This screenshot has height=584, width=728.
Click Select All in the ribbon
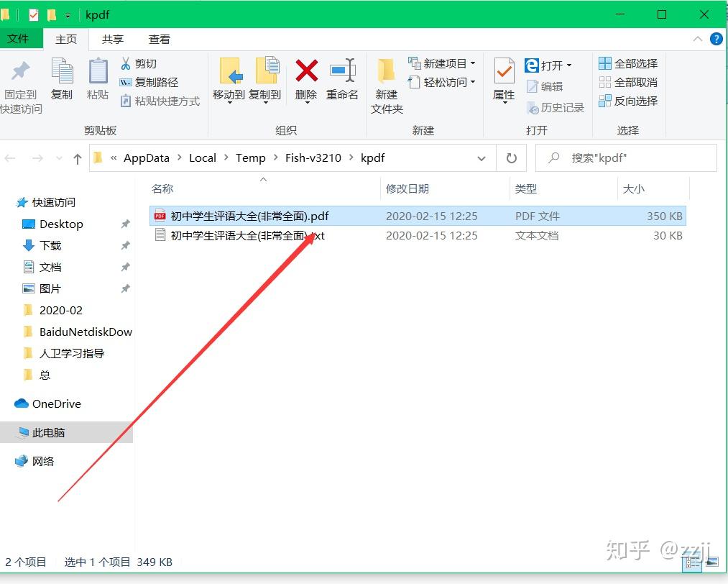pyautogui.click(x=628, y=63)
